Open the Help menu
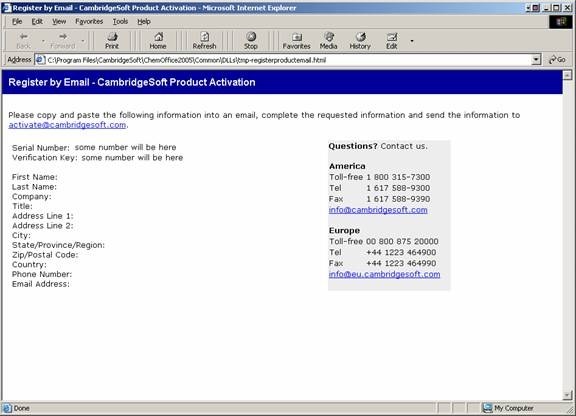576x416 pixels. (144, 22)
